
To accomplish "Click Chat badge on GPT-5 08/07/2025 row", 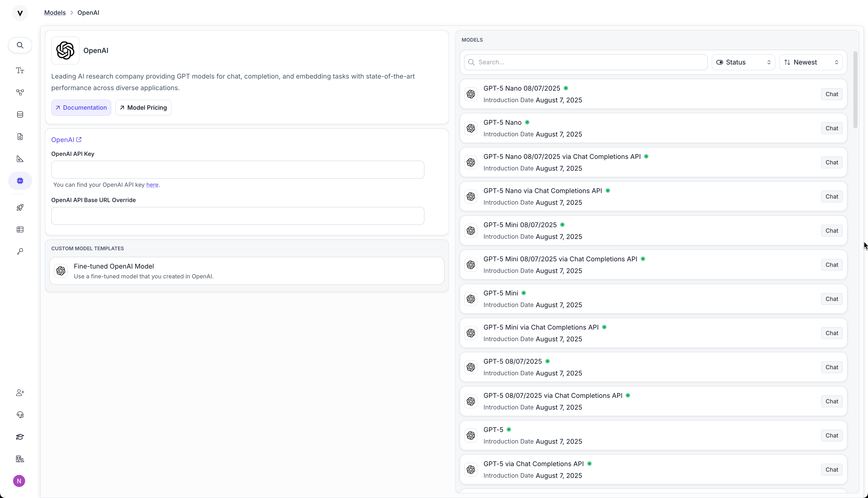I will tap(832, 367).
